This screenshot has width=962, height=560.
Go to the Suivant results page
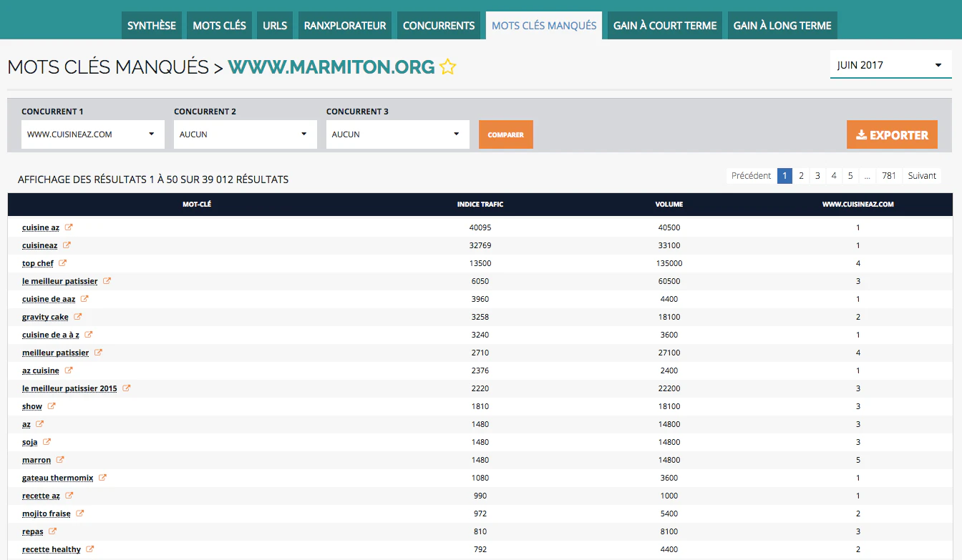922,176
